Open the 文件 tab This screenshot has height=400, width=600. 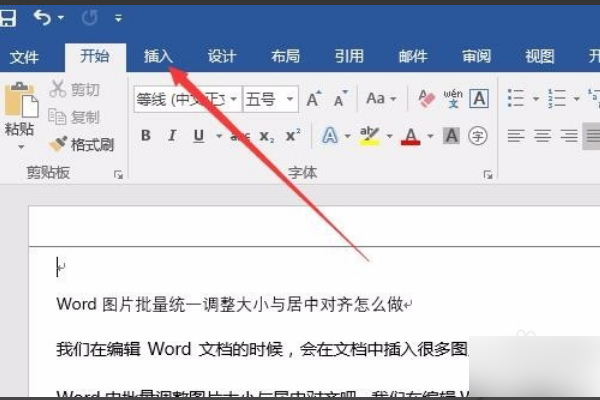24,57
